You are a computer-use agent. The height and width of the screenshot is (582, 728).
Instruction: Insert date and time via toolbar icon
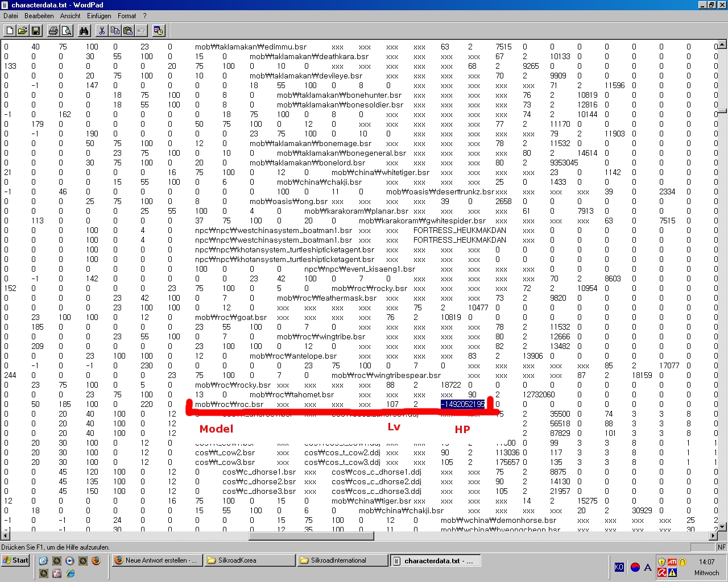pos(159,31)
